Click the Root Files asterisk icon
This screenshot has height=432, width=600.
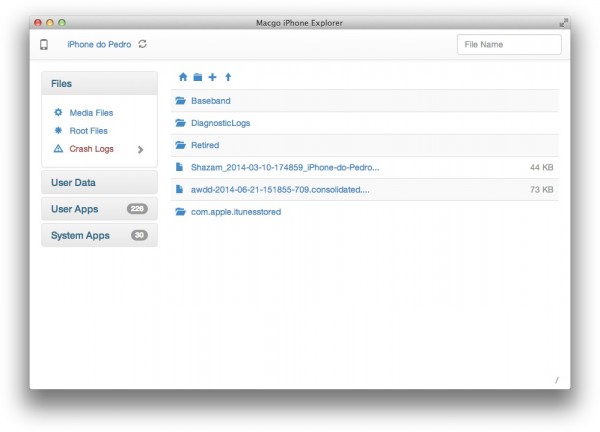58,130
